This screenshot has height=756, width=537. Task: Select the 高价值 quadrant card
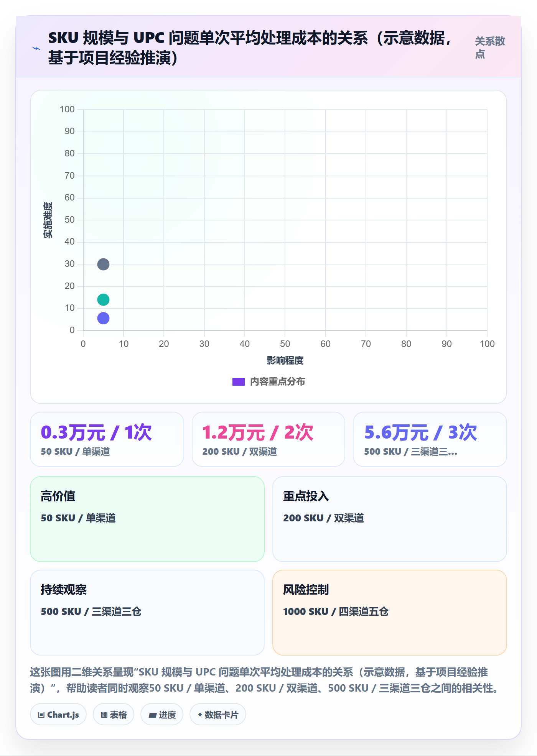147,519
